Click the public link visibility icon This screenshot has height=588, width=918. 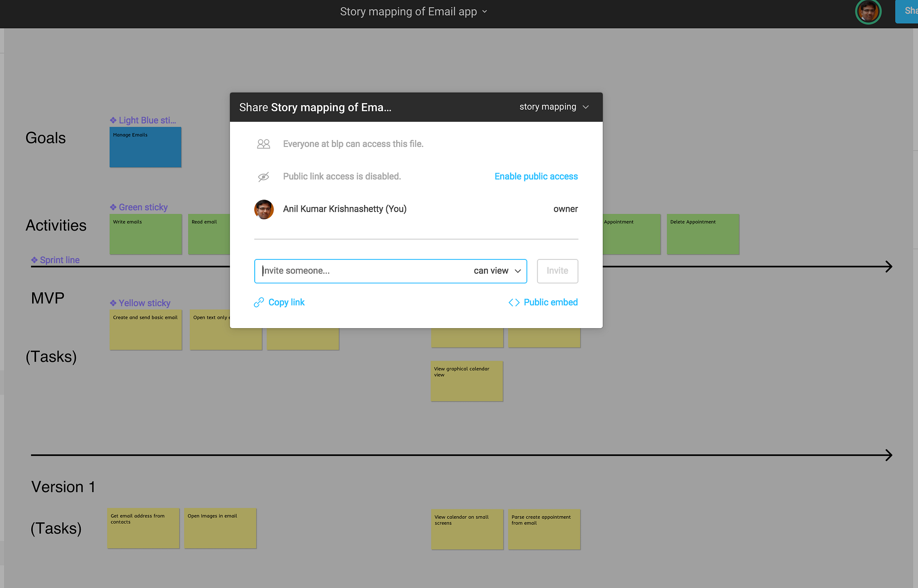(x=263, y=176)
